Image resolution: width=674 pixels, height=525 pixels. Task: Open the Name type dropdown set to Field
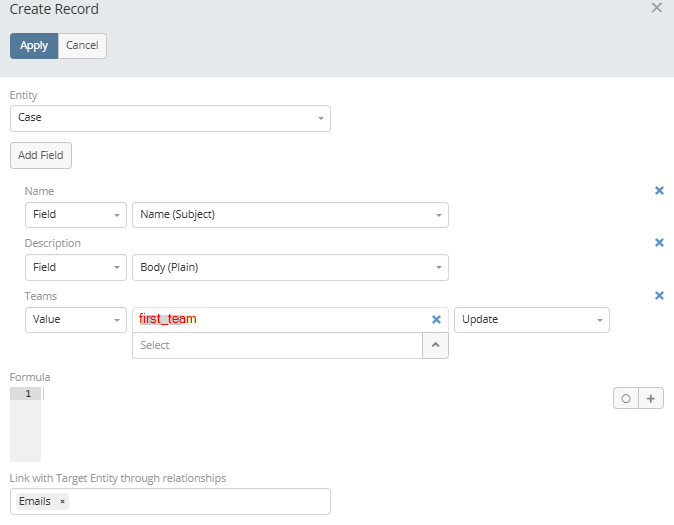[x=76, y=215]
